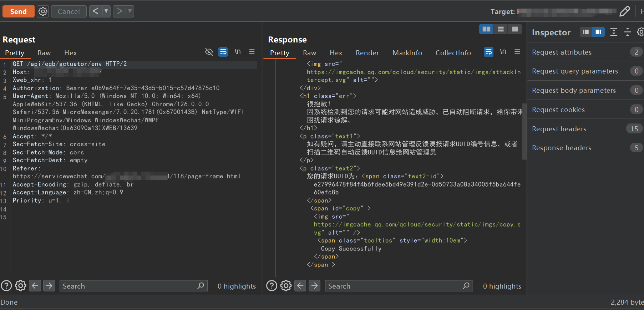Next search match arrow under Request
Viewport: 644px width, 310px height.
[x=49, y=286]
